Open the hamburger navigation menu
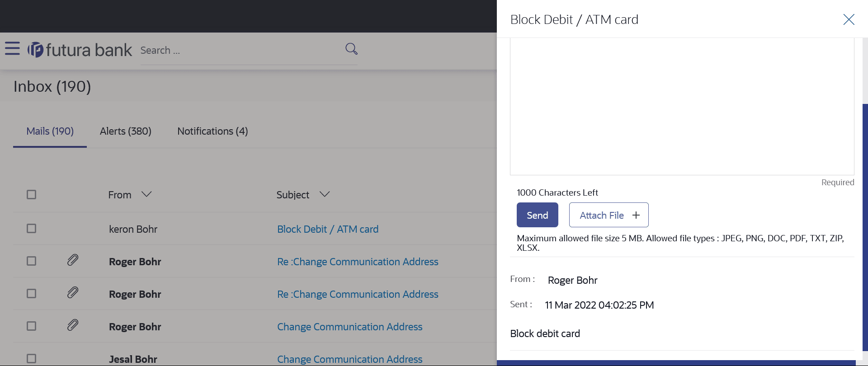868x366 pixels. pos(12,48)
